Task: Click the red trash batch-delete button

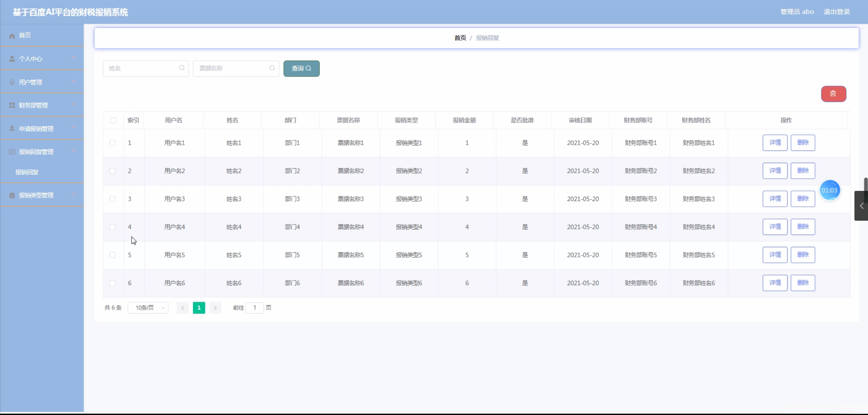Action: (x=833, y=94)
